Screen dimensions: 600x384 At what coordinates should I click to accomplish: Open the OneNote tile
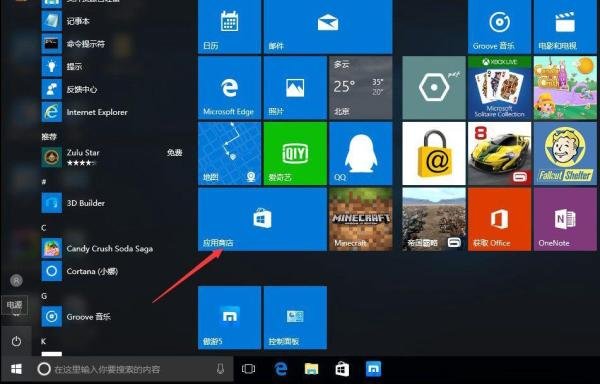click(565, 219)
